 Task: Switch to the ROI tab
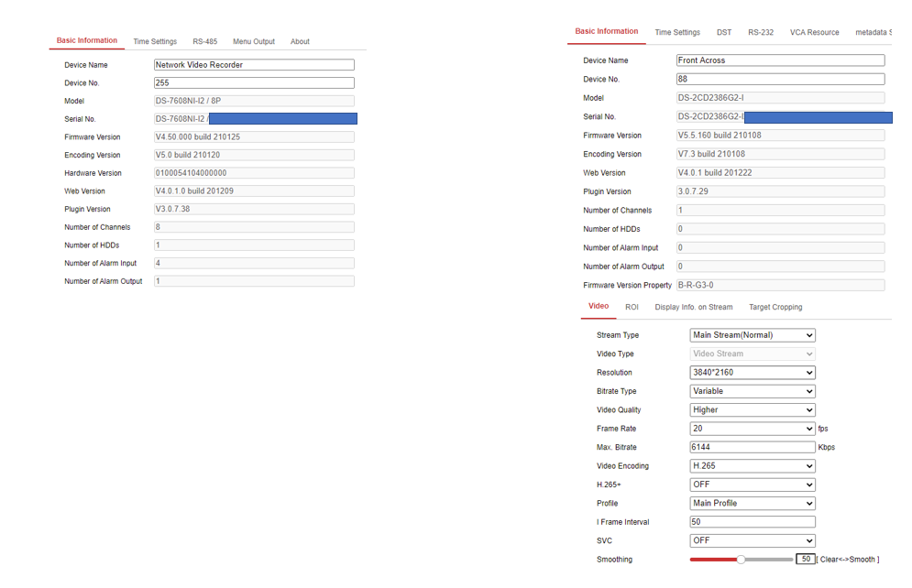pos(632,307)
